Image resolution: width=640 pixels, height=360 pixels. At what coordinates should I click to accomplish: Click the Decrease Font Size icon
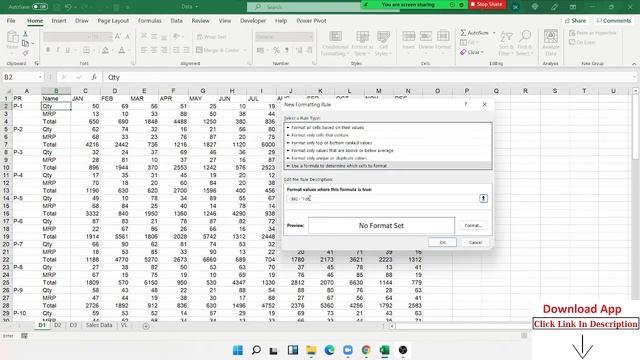tap(128, 37)
